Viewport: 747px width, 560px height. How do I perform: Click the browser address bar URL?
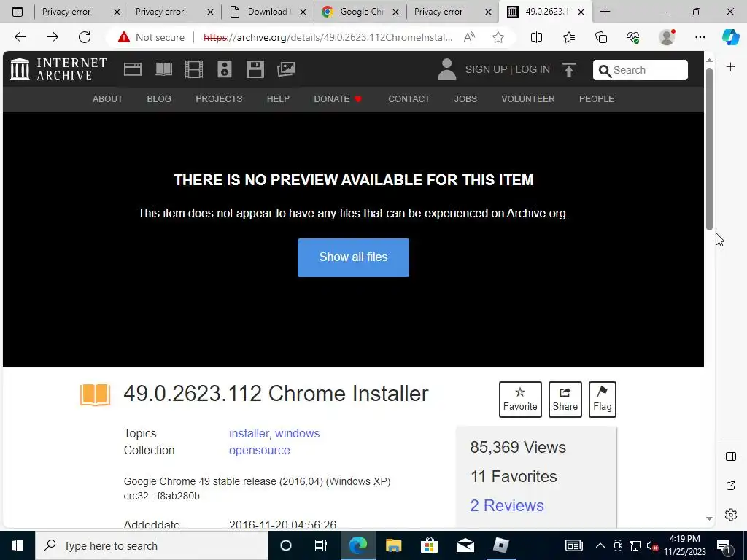tap(328, 37)
